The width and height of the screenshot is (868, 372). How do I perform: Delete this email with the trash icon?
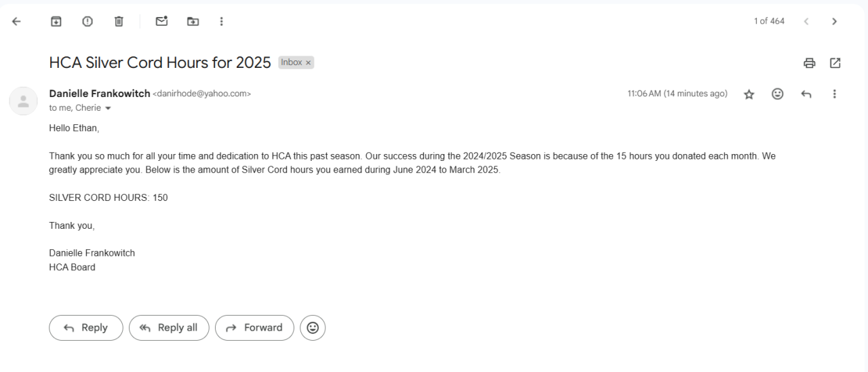point(119,22)
